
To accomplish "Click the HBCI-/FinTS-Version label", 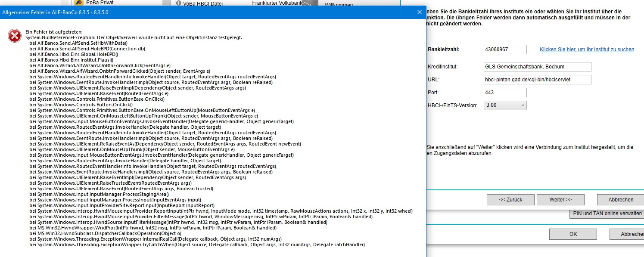I will pyautogui.click(x=452, y=105).
